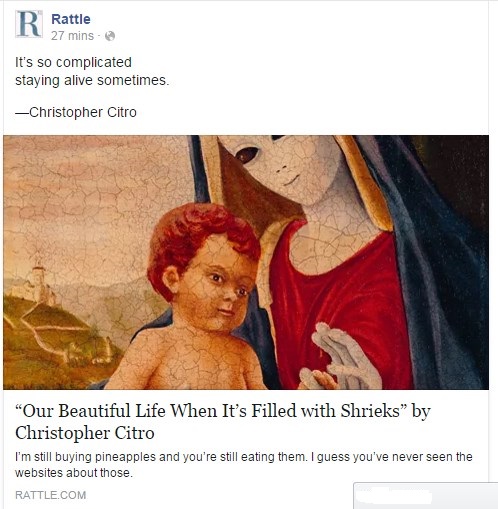Click the blank white box at bottom-right
Image resolution: width=498 pixels, height=509 pixels.
(426, 496)
